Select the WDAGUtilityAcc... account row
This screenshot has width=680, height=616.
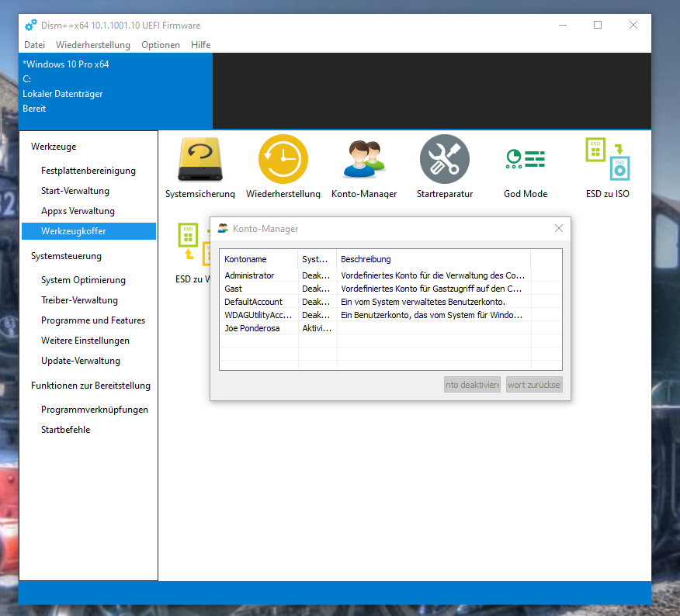click(390, 315)
